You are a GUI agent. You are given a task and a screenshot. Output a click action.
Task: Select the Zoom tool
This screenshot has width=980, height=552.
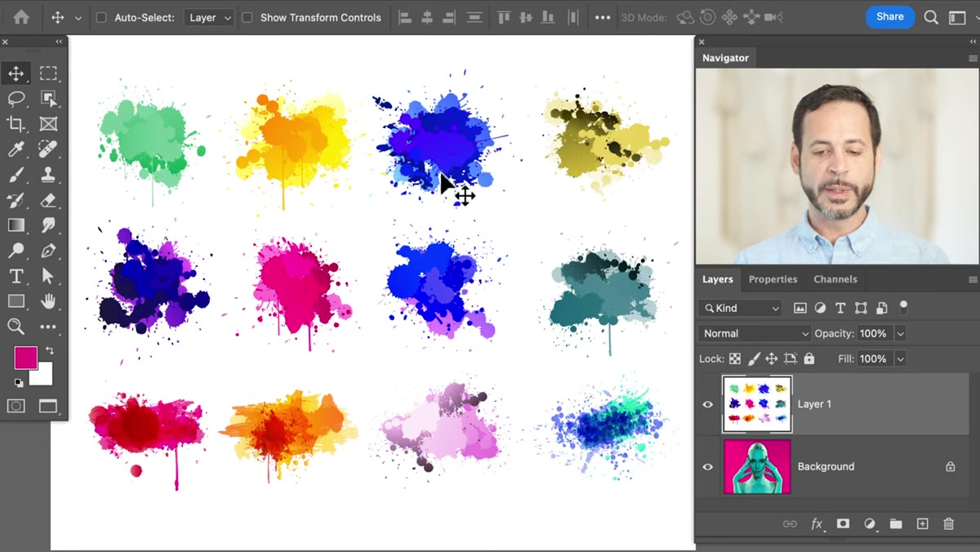[x=16, y=327]
